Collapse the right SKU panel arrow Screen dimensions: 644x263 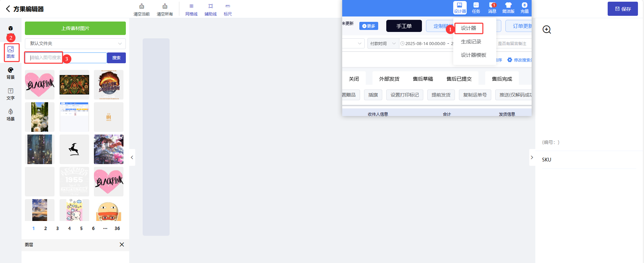click(x=532, y=157)
